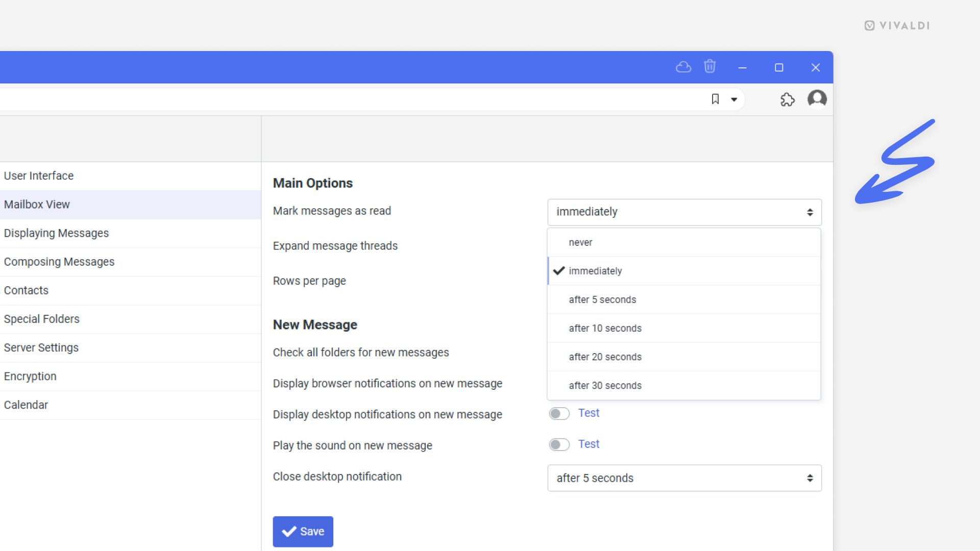Click 'Rows per page' label

(x=309, y=281)
